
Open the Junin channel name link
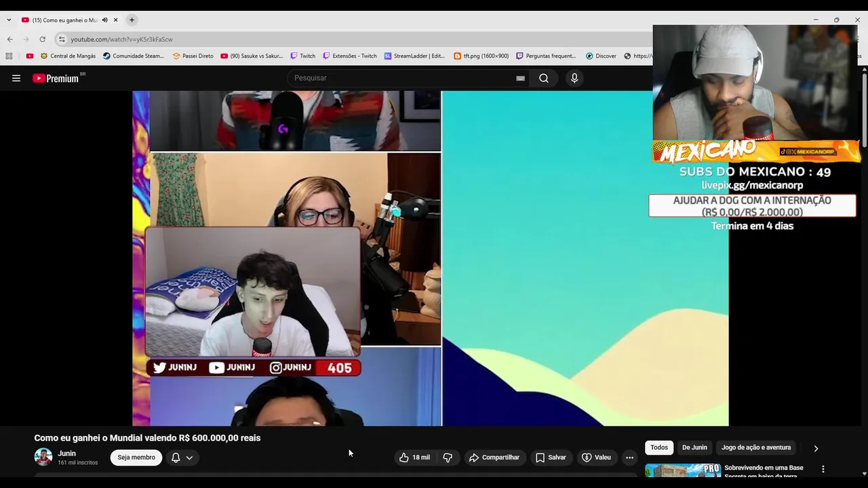click(66, 453)
